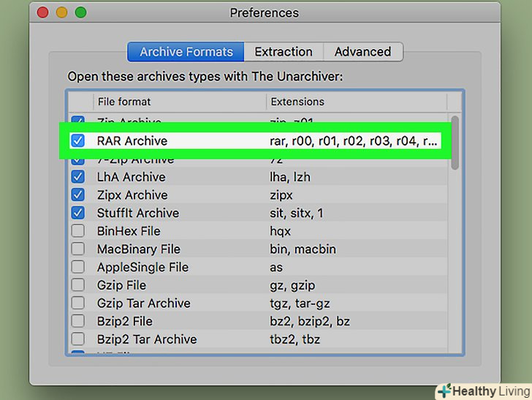Select the Bzip2 File row label
The width and height of the screenshot is (532, 400).
[124, 321]
